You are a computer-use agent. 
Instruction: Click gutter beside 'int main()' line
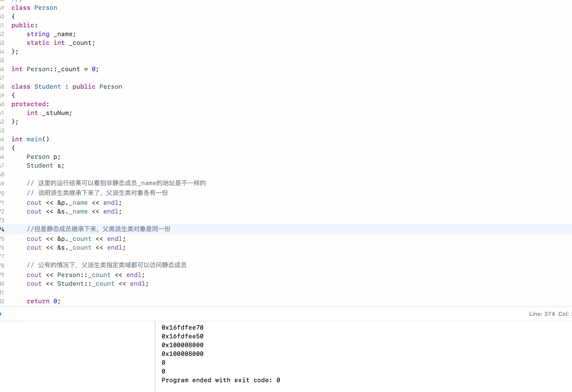coord(2,140)
